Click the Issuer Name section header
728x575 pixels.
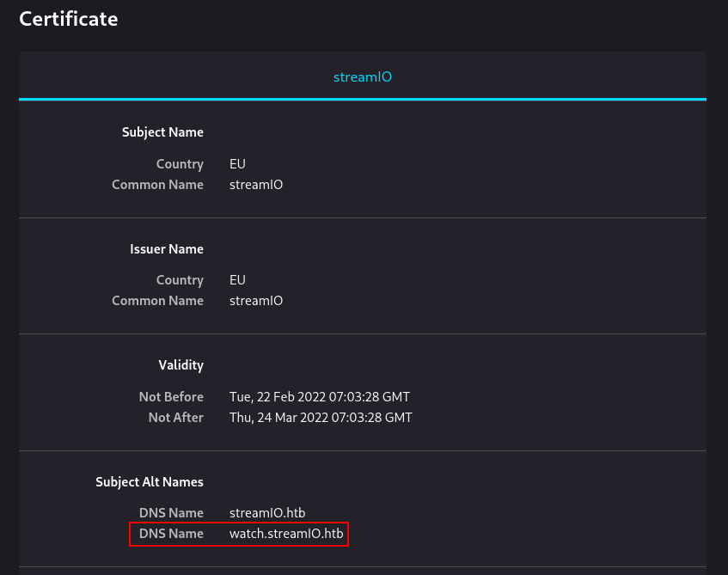point(167,249)
